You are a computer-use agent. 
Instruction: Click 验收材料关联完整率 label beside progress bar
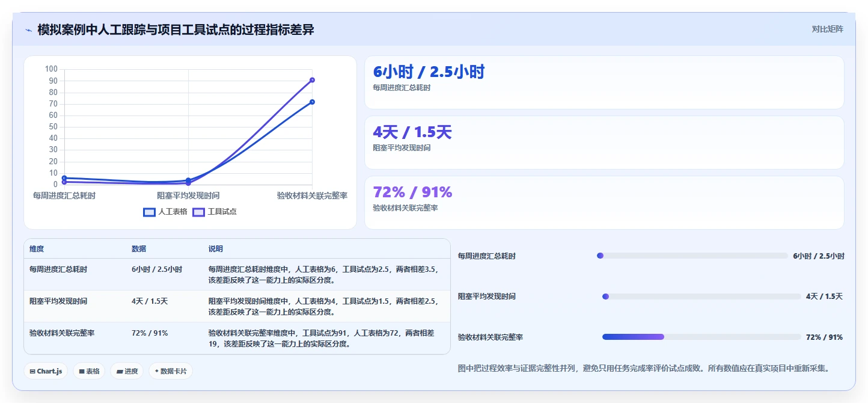point(491,337)
